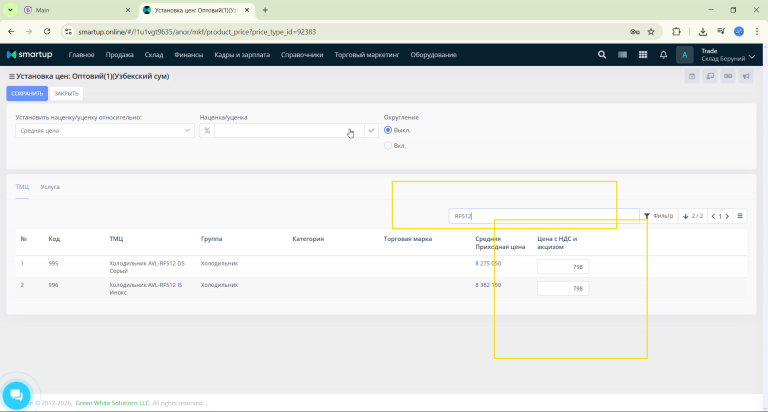
Task: Open the Кадры и зарплата menu
Action: click(242, 55)
